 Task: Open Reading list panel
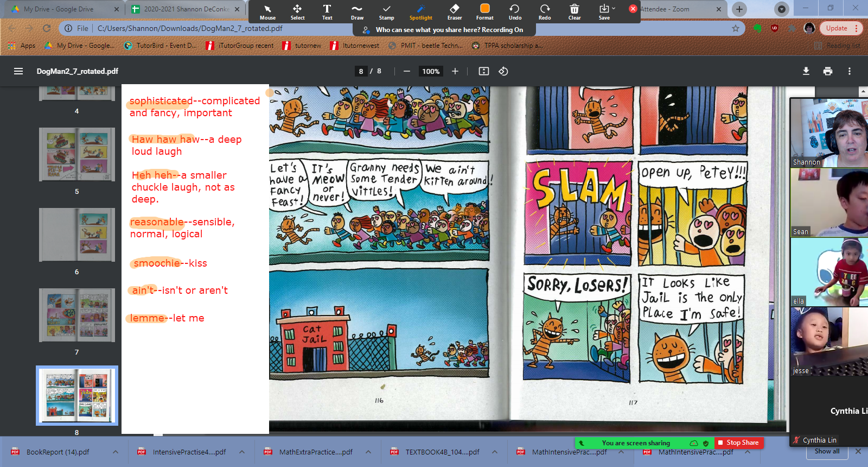pyautogui.click(x=837, y=46)
